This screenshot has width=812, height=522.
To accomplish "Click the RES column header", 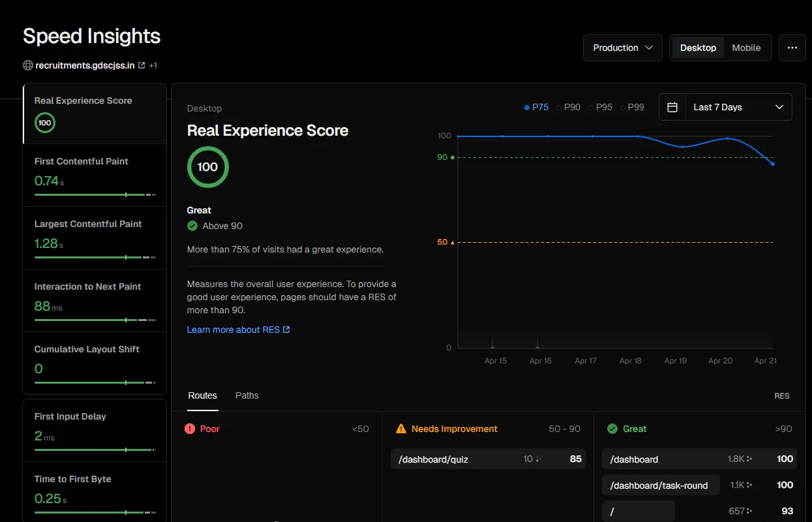I will click(782, 396).
